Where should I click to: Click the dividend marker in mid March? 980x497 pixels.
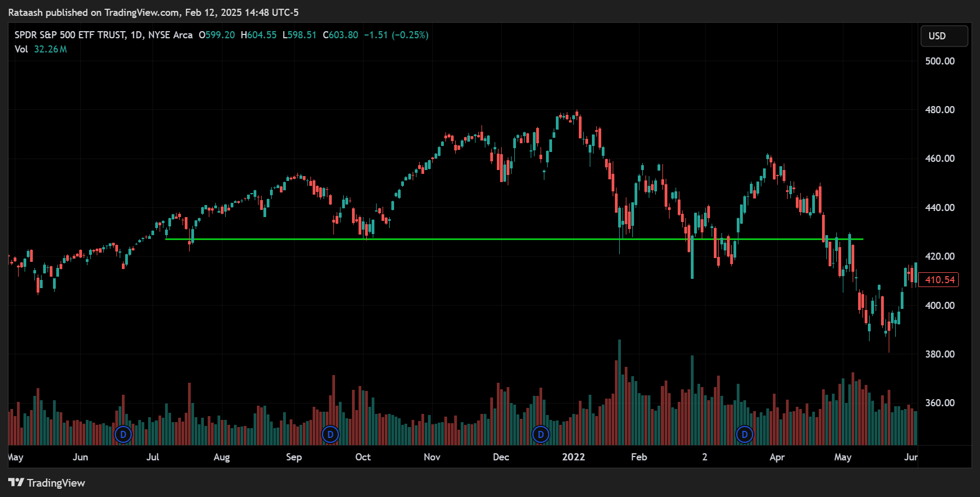pyautogui.click(x=744, y=435)
